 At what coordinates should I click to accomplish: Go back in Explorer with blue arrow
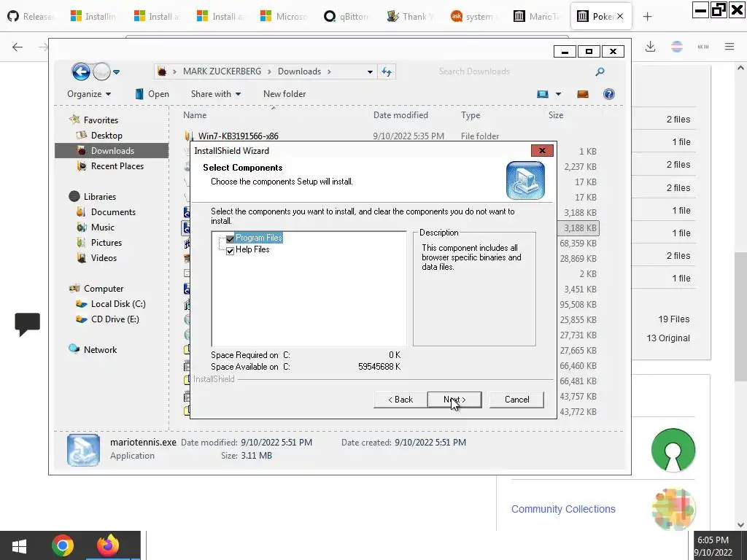click(81, 72)
